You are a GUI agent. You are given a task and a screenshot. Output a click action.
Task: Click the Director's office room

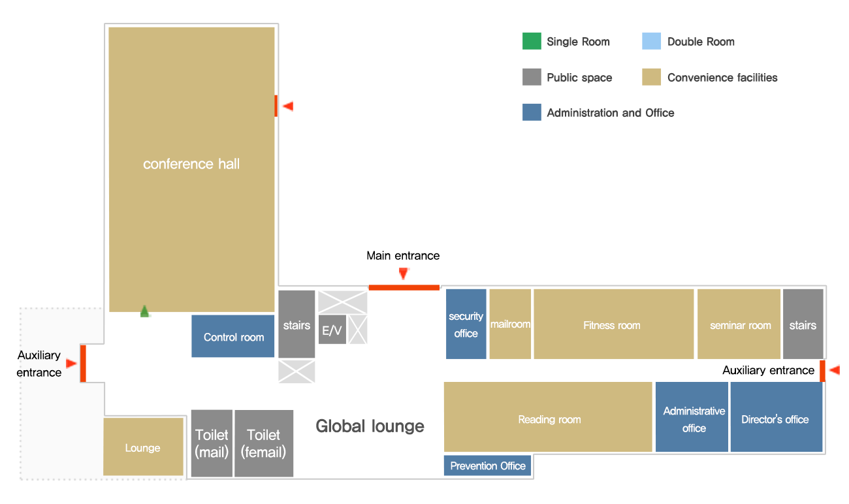click(x=777, y=417)
